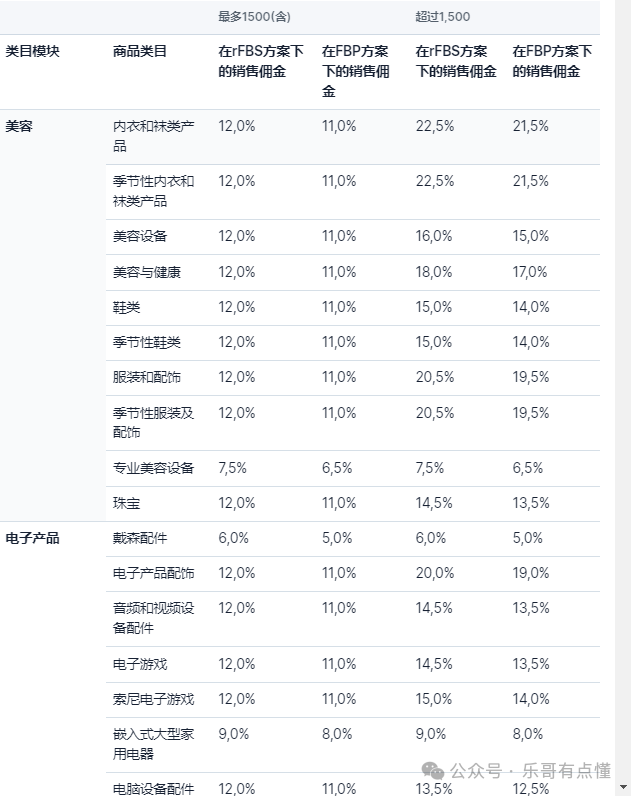This screenshot has width=631, height=796.
Task: Click the WeChat logo in watermark
Action: [433, 771]
